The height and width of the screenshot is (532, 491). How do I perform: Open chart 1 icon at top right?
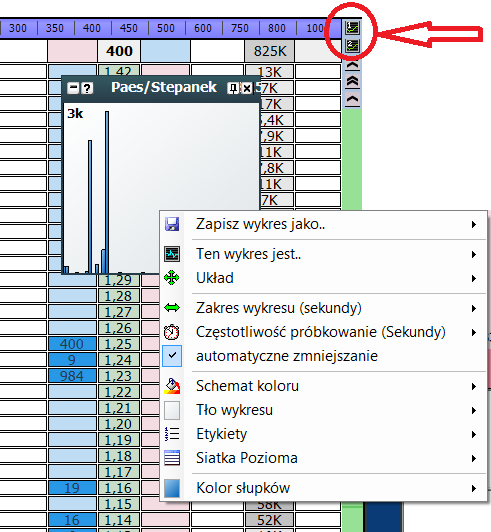(352, 28)
